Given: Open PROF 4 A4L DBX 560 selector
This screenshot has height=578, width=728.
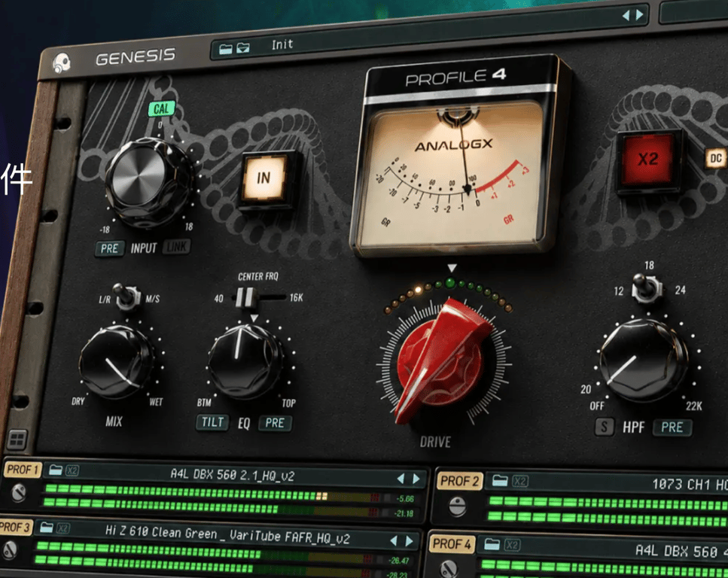Looking at the screenshot, I should click(x=681, y=552).
